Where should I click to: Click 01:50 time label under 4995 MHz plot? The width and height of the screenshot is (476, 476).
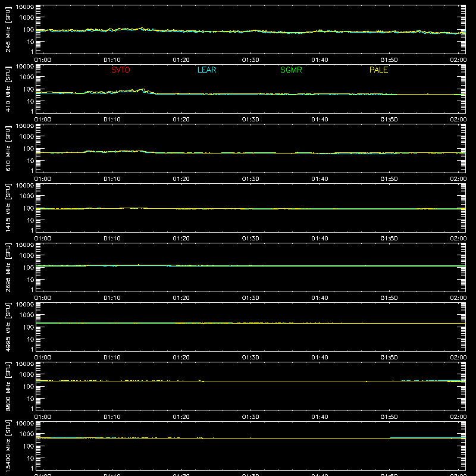pos(389,358)
